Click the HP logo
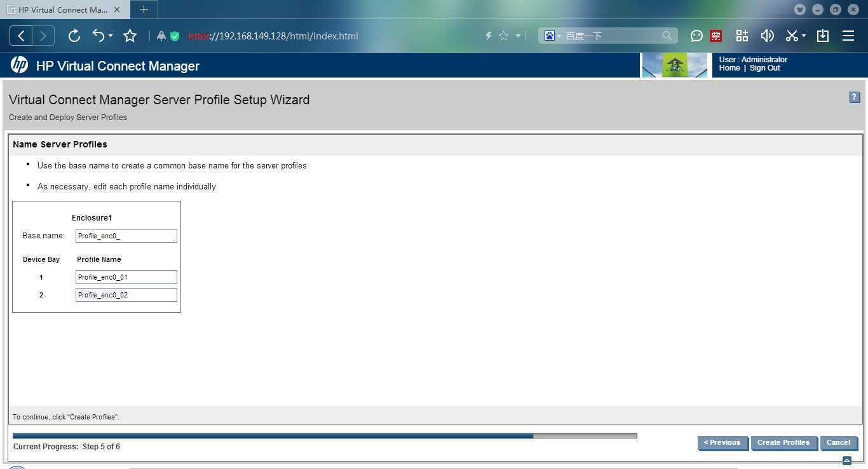The height and width of the screenshot is (469, 868). 19,65
